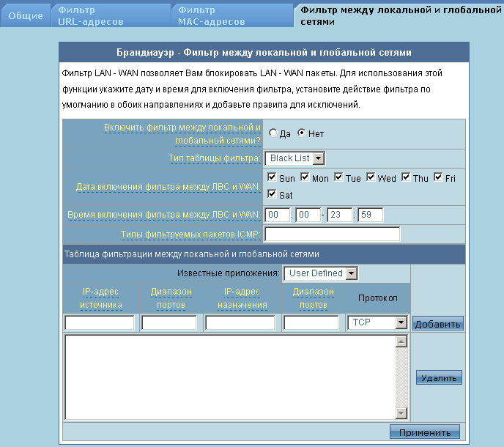The width and height of the screenshot is (504, 447).
Task: Uncheck the Mon checkbox
Action: point(305,177)
